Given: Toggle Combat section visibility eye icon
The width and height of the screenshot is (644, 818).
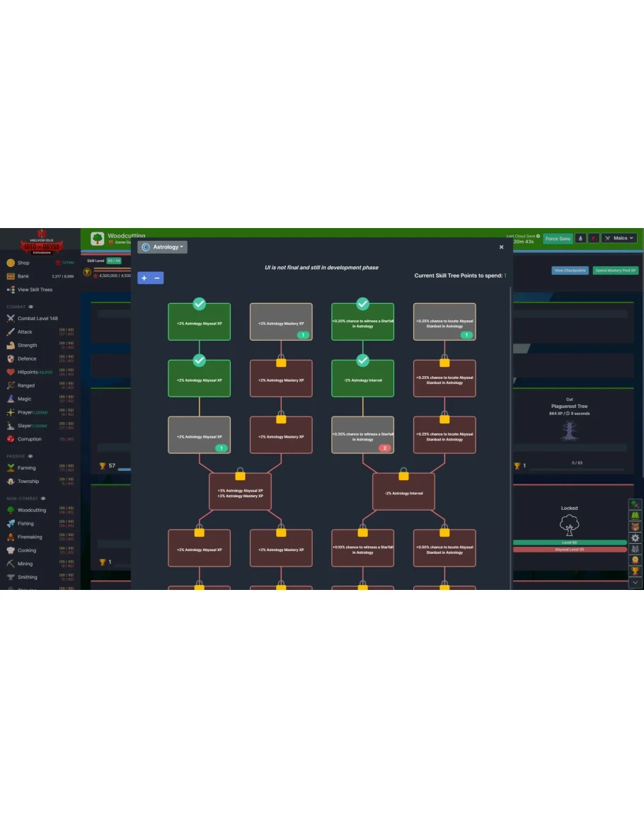Looking at the screenshot, I should tap(30, 307).
